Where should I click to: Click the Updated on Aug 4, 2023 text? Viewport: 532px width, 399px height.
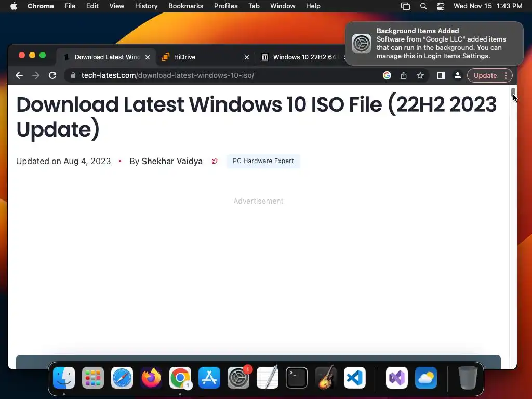pyautogui.click(x=63, y=161)
